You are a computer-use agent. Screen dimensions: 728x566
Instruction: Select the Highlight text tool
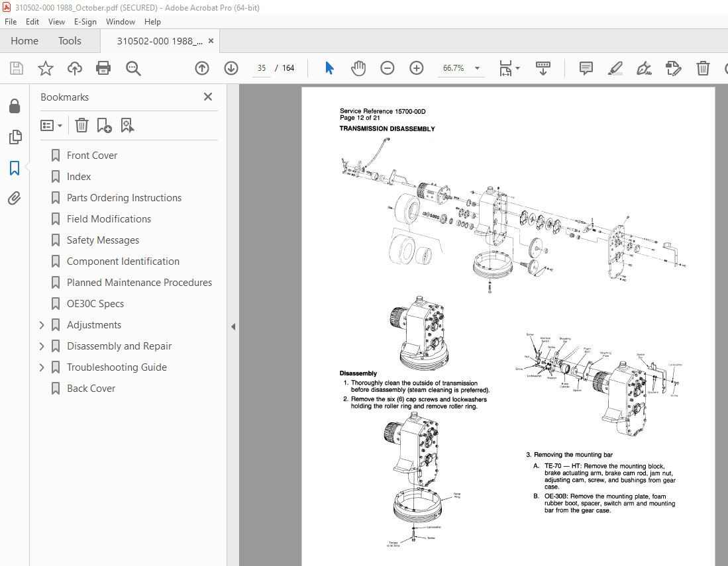click(x=615, y=68)
